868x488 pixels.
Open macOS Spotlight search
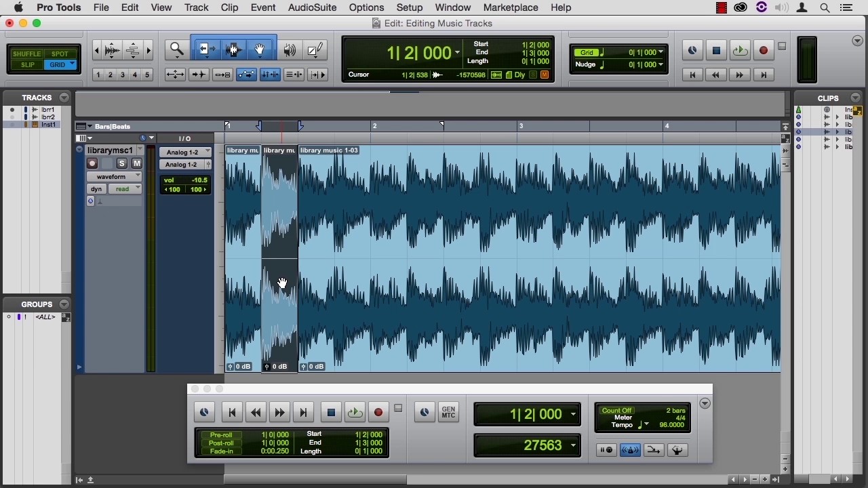[825, 7]
